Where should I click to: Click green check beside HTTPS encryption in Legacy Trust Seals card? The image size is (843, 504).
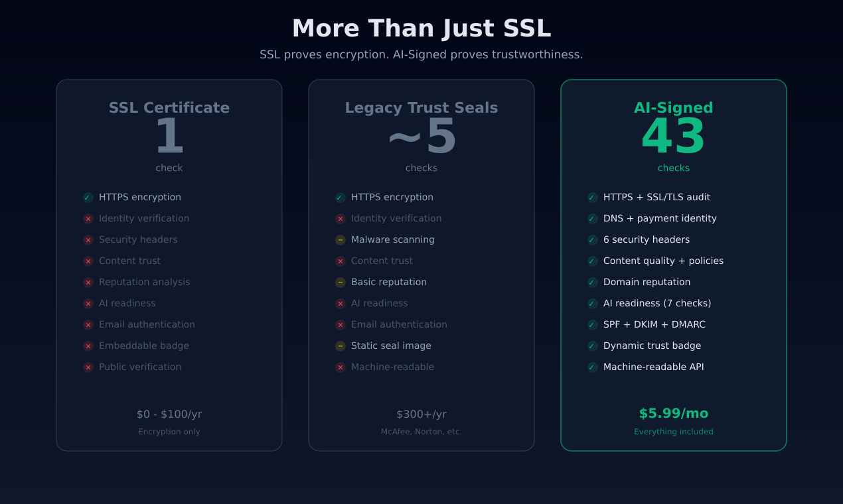(341, 198)
